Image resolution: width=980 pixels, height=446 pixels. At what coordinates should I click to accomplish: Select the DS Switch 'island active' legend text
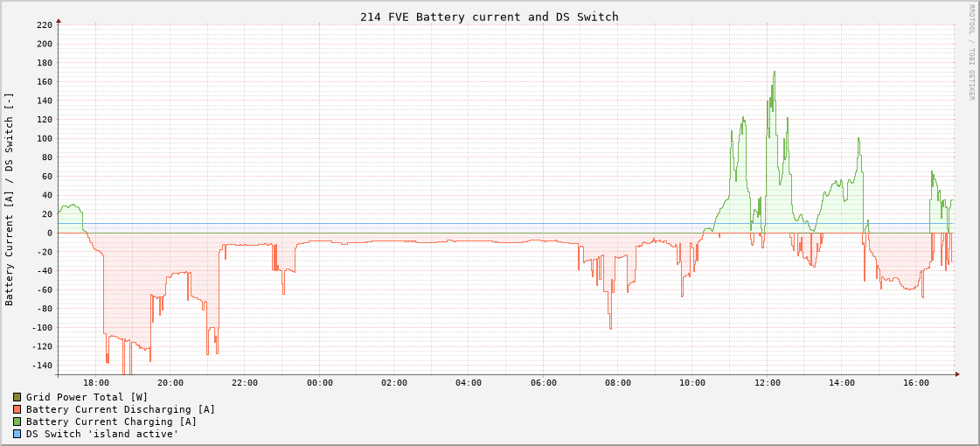101,434
